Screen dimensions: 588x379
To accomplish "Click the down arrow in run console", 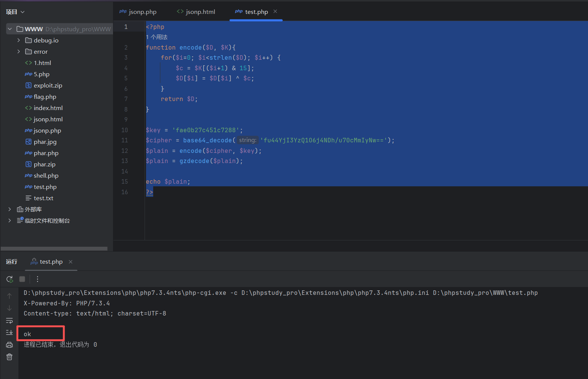I will 9,308.
